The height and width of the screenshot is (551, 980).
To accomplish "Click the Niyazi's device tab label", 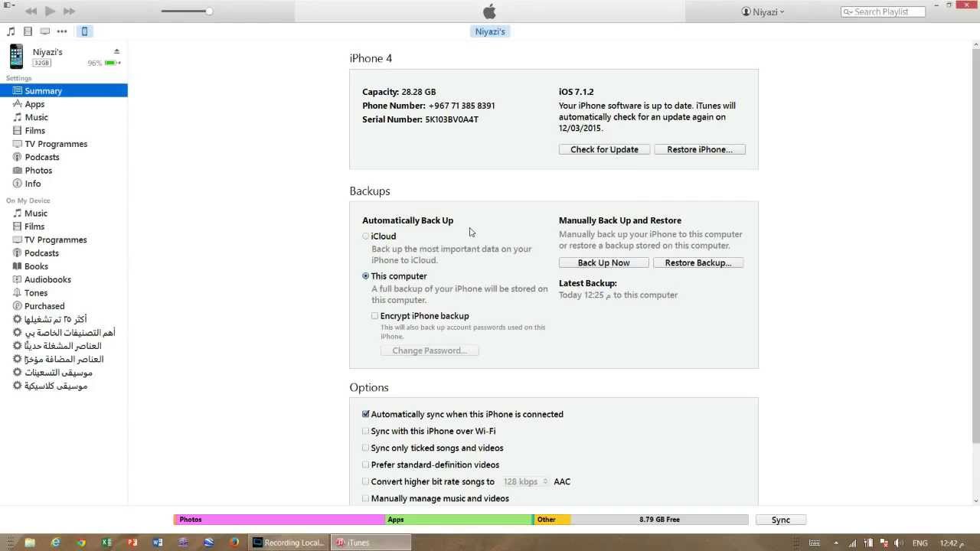I will pyautogui.click(x=490, y=31).
